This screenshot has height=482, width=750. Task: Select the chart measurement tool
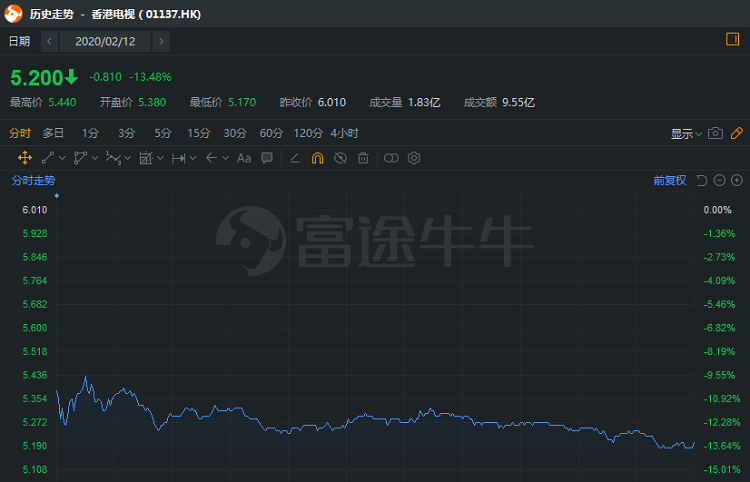[146, 158]
